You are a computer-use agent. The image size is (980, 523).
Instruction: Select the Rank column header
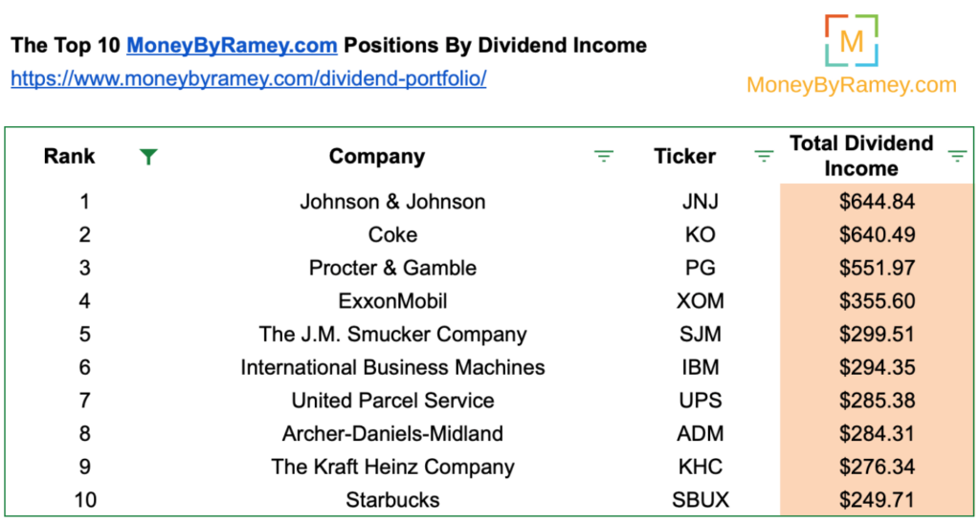point(69,156)
